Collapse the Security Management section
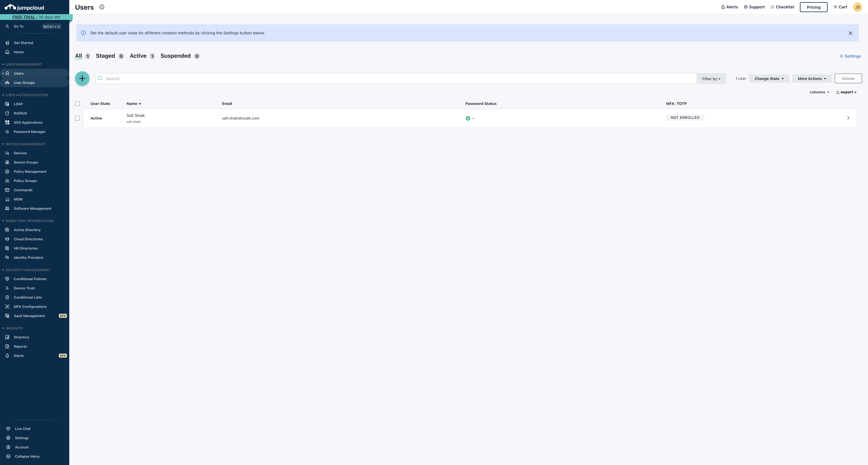 pyautogui.click(x=26, y=270)
